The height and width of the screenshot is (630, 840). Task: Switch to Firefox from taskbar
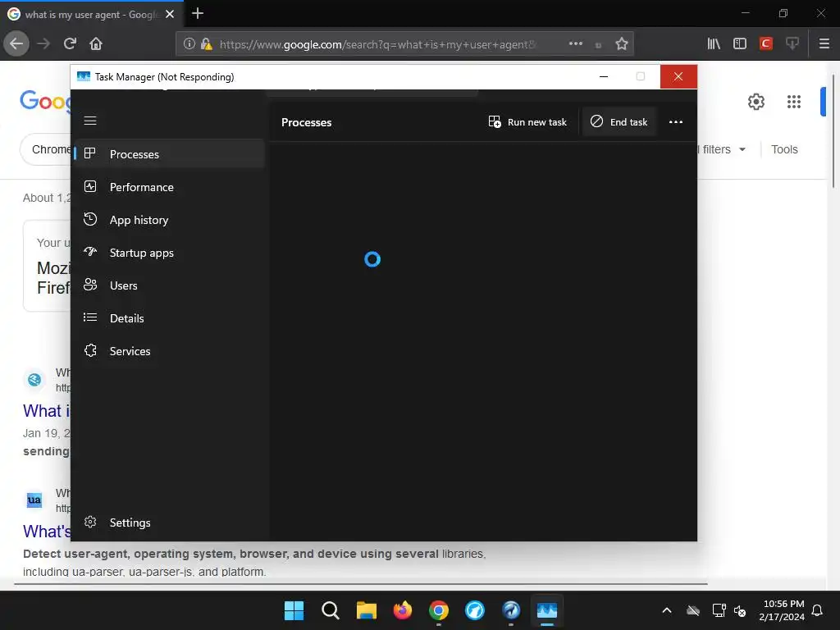tap(402, 610)
